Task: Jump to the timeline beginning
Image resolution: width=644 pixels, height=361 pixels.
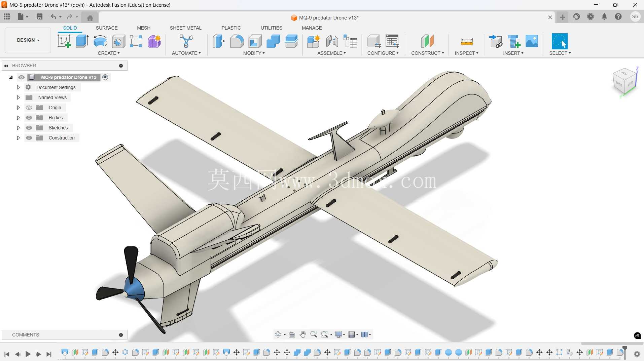Action: (7, 354)
